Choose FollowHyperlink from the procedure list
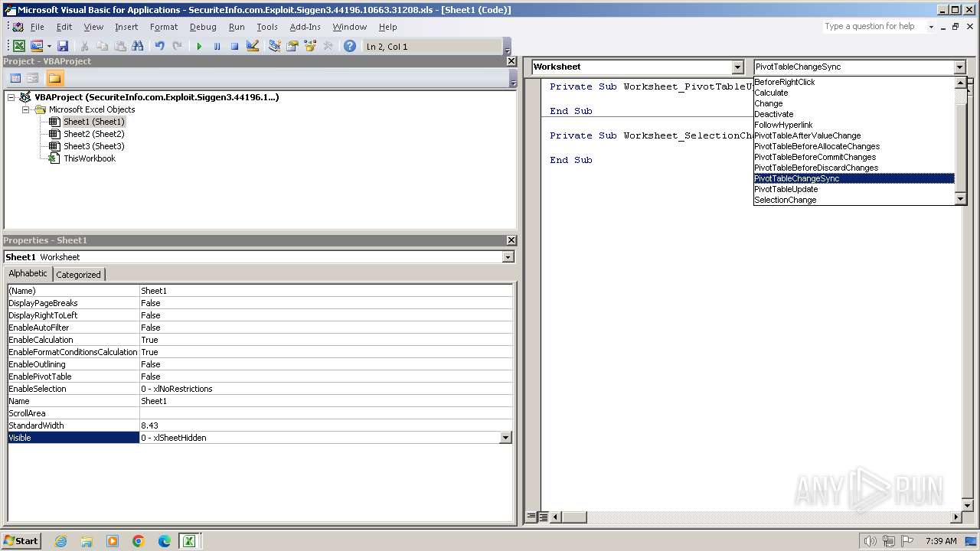This screenshot has width=980, height=551. (x=854, y=125)
